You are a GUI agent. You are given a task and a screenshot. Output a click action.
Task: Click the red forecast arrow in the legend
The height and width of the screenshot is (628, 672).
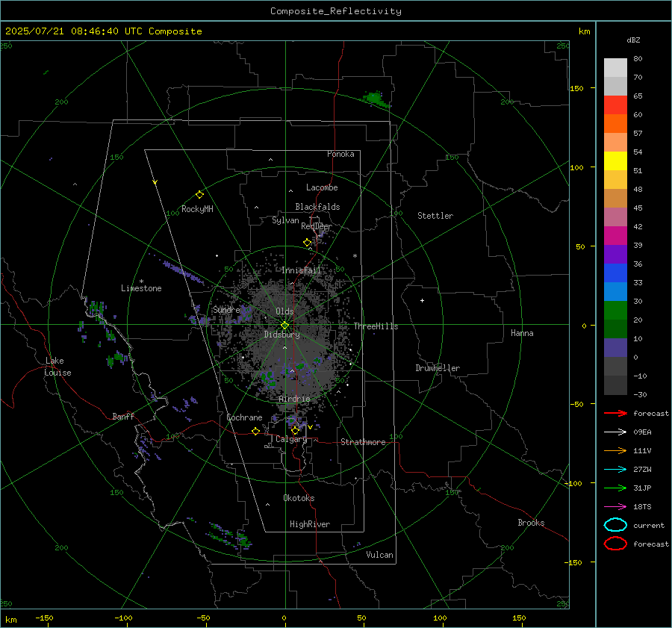coord(615,413)
